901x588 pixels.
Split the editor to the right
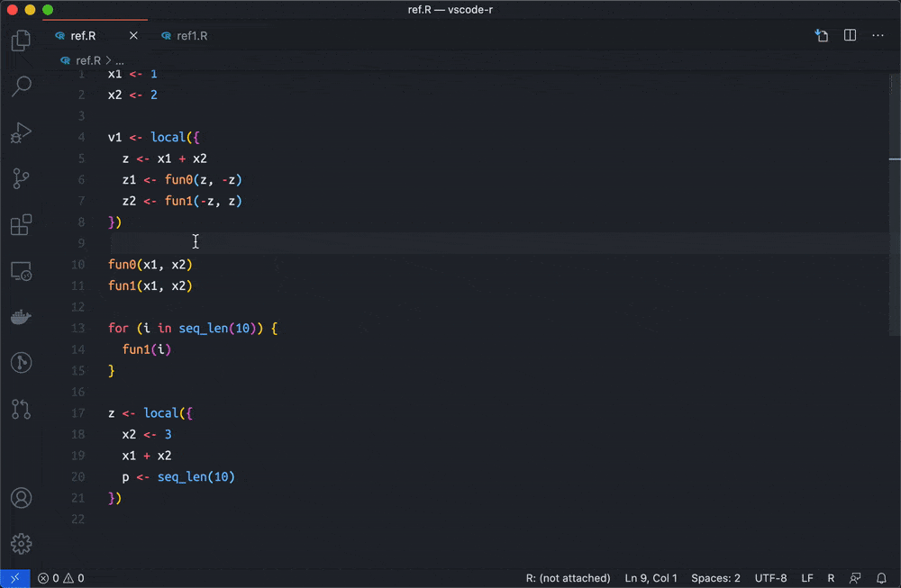[850, 36]
